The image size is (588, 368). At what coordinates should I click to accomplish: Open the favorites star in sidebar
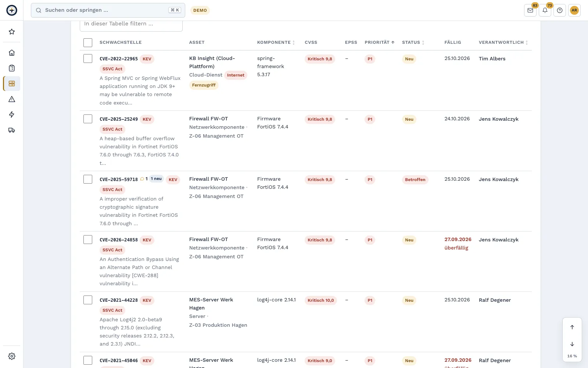point(12,32)
